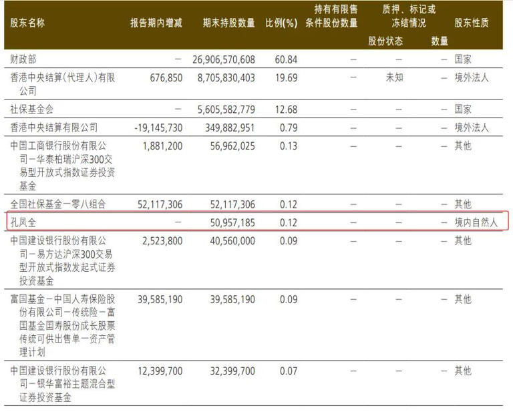513x420 pixels.
Task: Select shareholder name 孔凤全
Action: pyautogui.click(x=23, y=223)
